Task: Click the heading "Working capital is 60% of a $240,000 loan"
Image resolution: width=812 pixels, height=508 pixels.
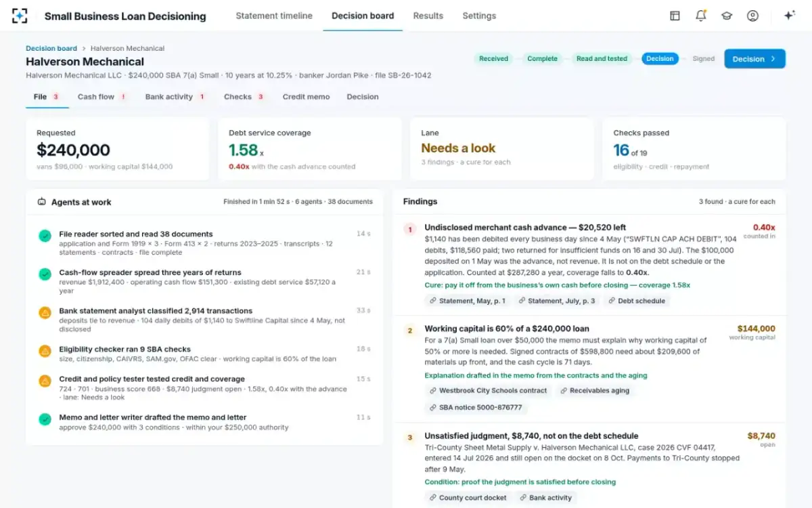Action: pos(507,329)
